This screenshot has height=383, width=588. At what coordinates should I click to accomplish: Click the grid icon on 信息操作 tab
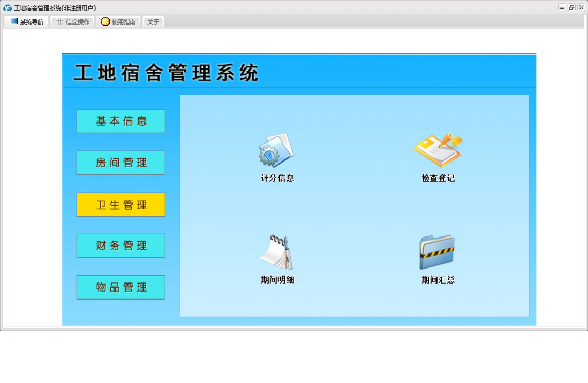[x=59, y=22]
